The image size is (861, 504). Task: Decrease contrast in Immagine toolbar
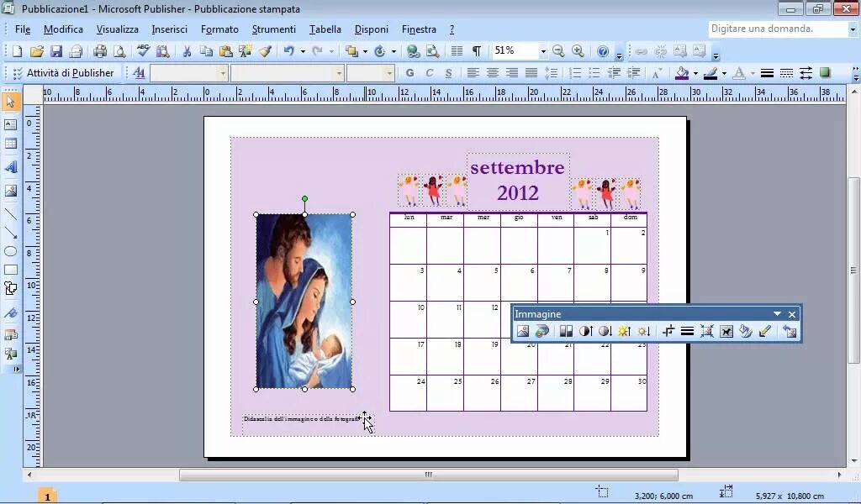(x=605, y=331)
